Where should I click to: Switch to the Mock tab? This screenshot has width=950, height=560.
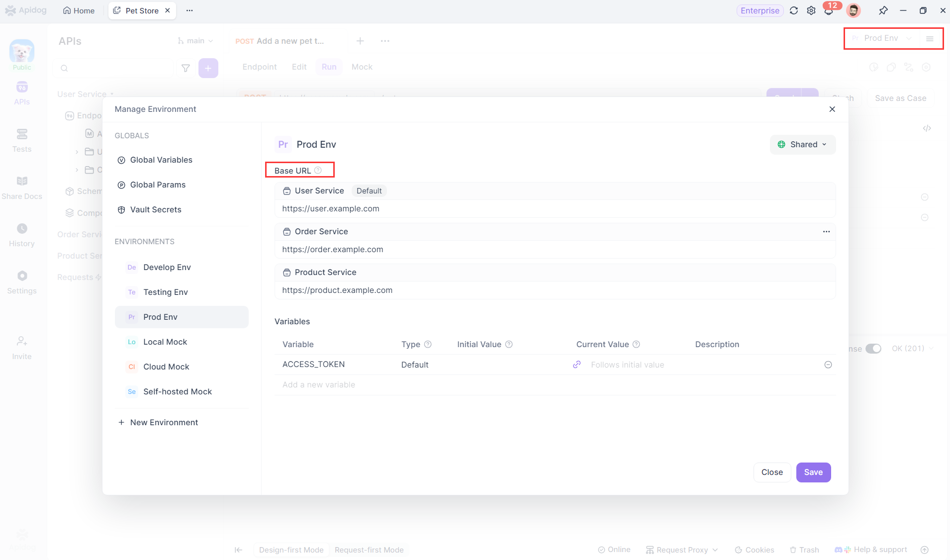click(362, 67)
